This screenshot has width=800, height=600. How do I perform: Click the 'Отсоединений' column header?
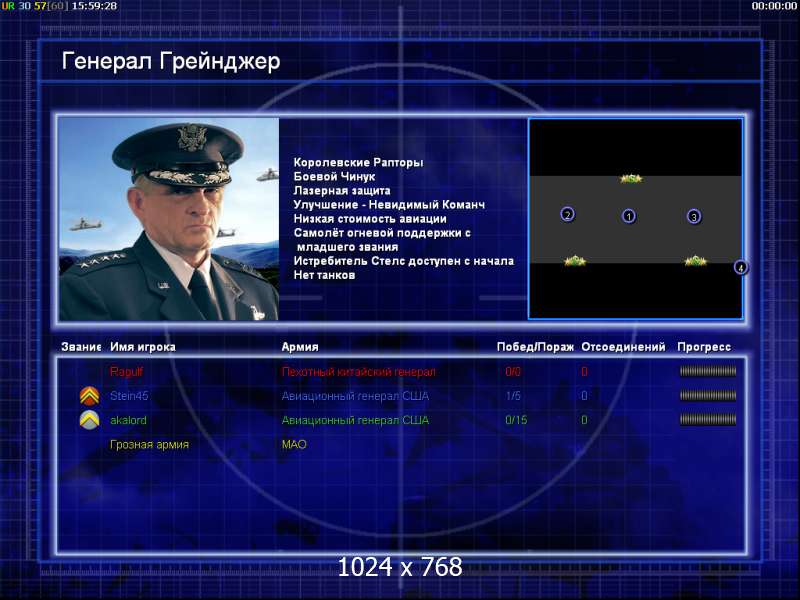tap(623, 347)
